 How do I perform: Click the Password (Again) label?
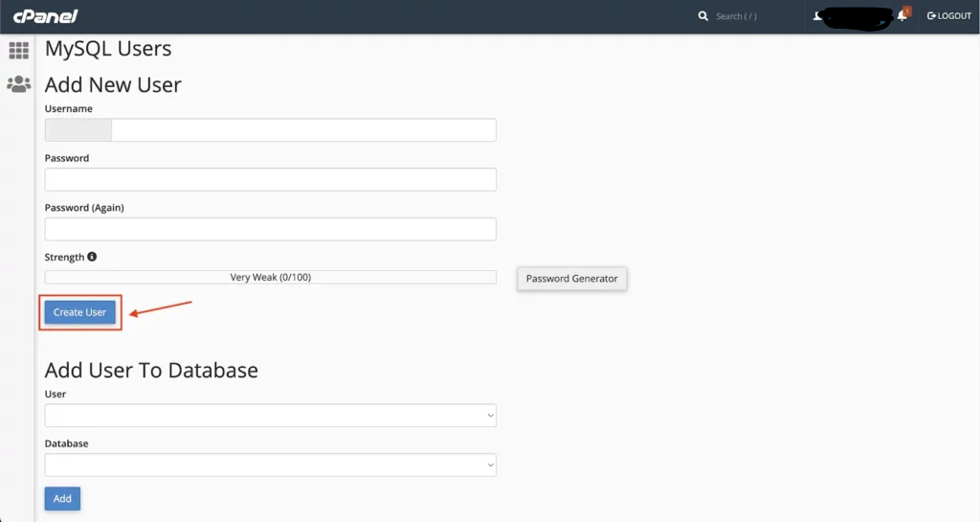pos(84,208)
